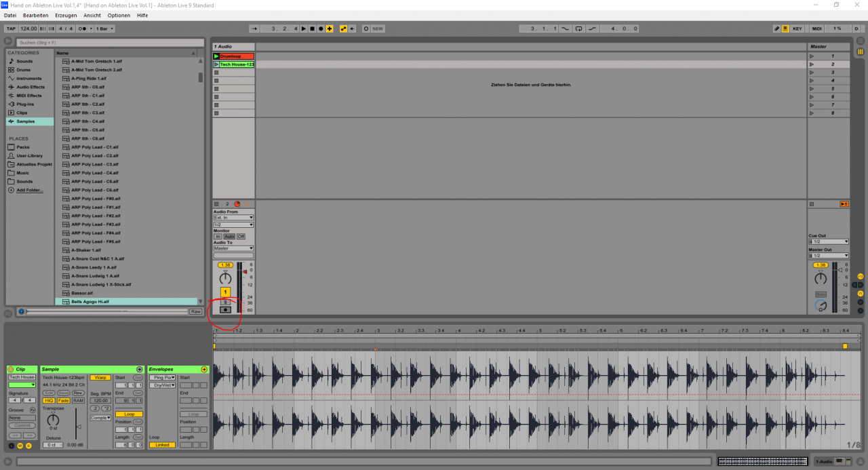Select Instruments category in browser
The width and height of the screenshot is (868, 470).
[x=29, y=79]
